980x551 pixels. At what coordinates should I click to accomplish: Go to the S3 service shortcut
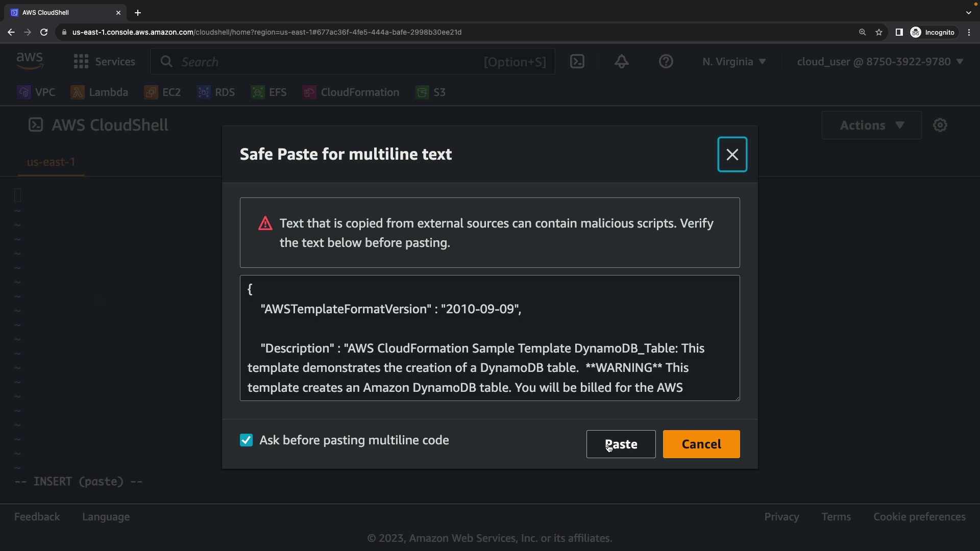(431, 92)
